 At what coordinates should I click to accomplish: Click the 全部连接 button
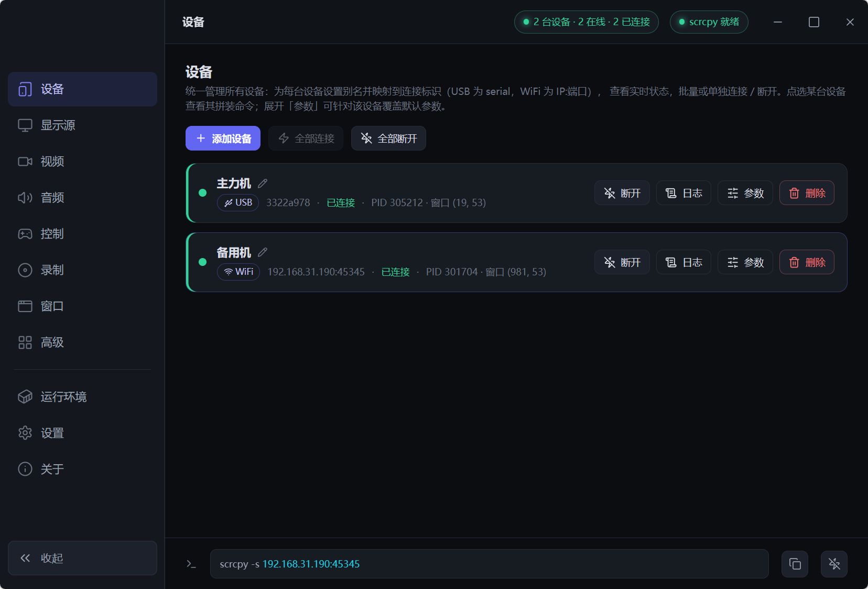306,138
